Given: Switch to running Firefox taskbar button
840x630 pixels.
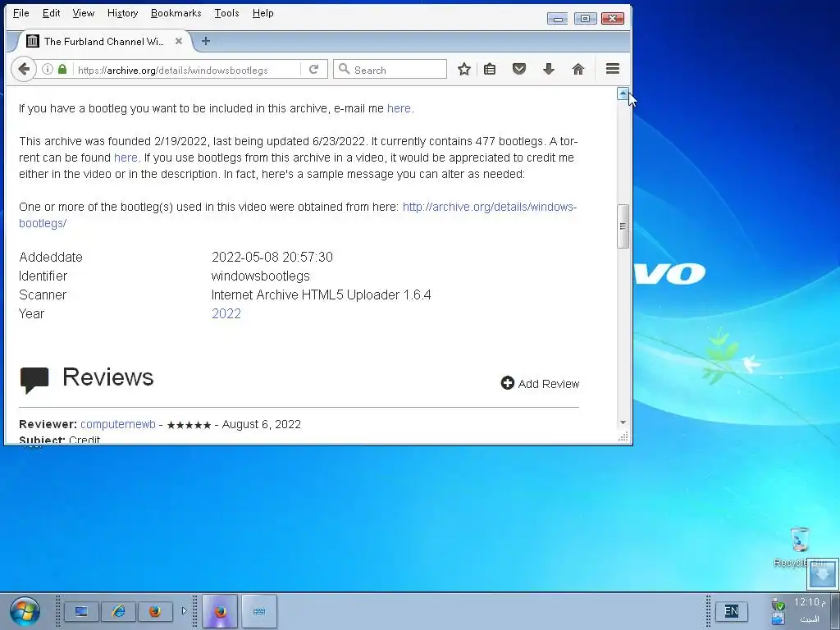Looking at the screenshot, I should (220, 611).
